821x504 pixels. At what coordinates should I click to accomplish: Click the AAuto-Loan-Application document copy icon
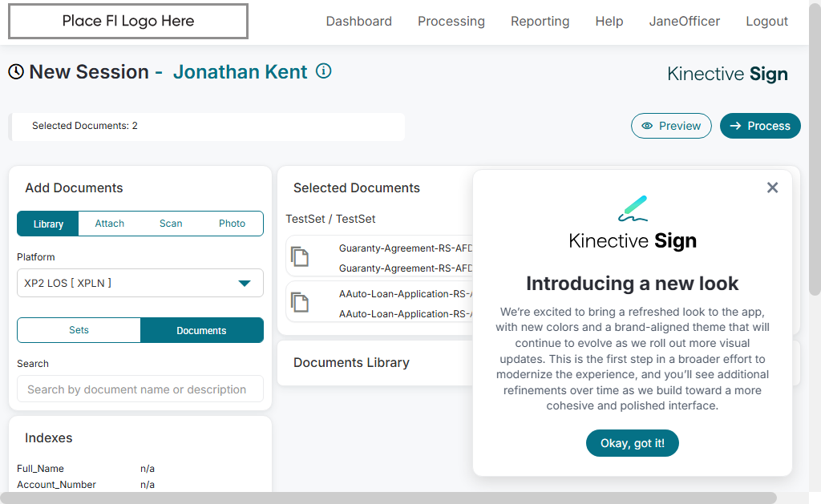pyautogui.click(x=300, y=303)
